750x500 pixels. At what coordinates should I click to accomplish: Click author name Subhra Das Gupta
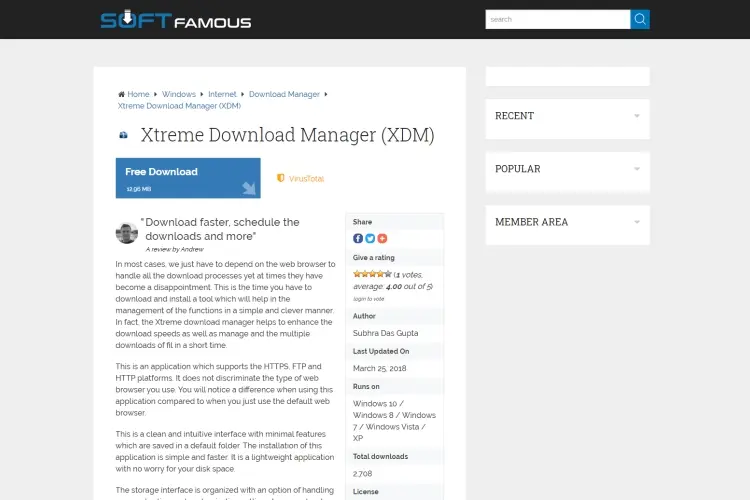coord(386,333)
